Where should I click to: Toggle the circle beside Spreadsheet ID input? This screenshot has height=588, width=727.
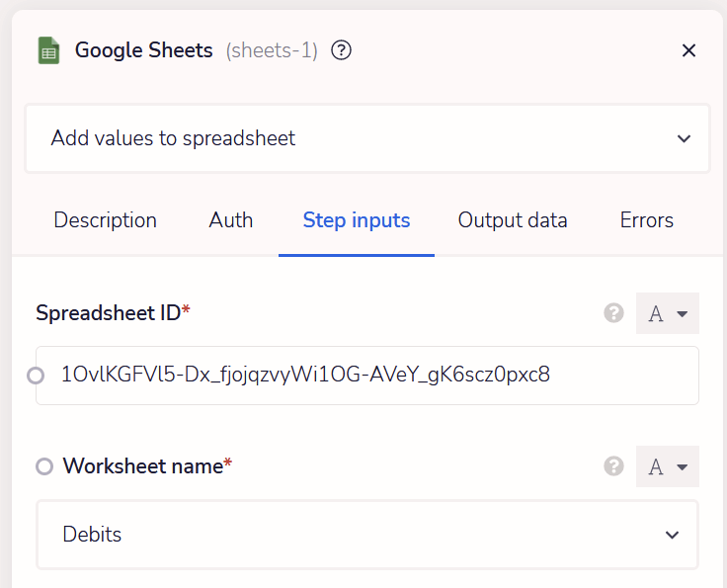pyautogui.click(x=36, y=376)
